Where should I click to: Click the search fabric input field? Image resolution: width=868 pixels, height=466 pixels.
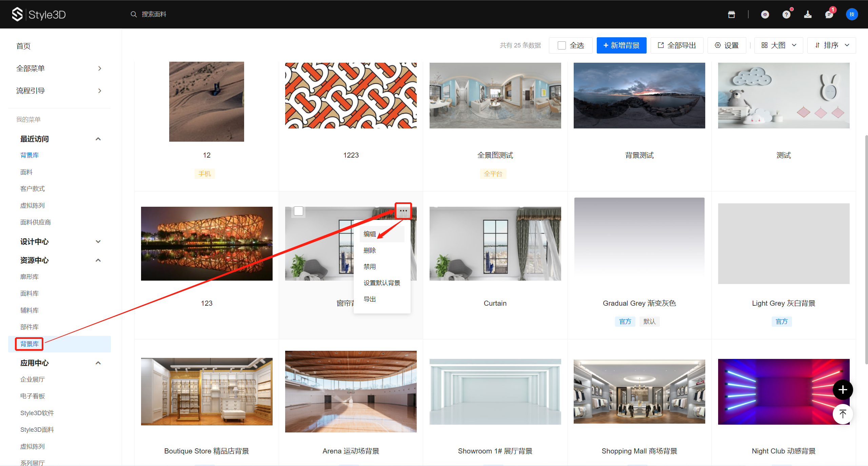click(x=154, y=14)
